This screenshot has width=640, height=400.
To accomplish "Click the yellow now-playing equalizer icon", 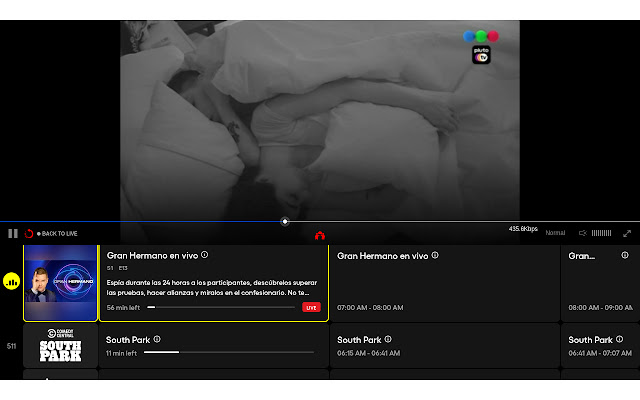I will coord(11,281).
